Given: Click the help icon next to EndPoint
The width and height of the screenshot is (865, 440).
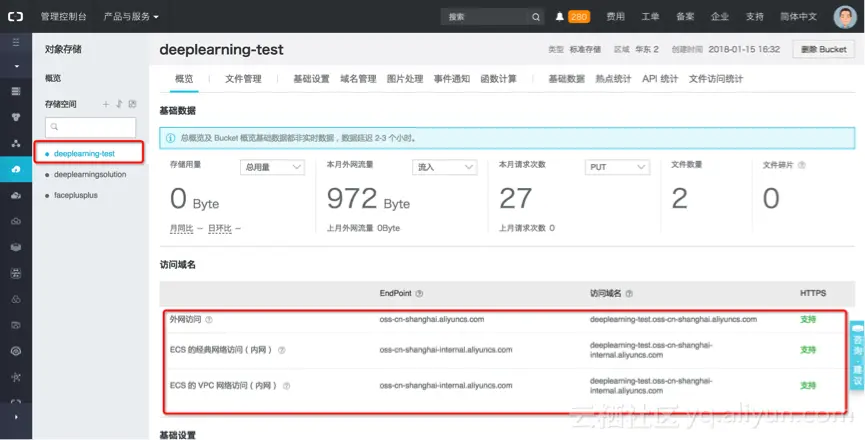Looking at the screenshot, I should (419, 294).
